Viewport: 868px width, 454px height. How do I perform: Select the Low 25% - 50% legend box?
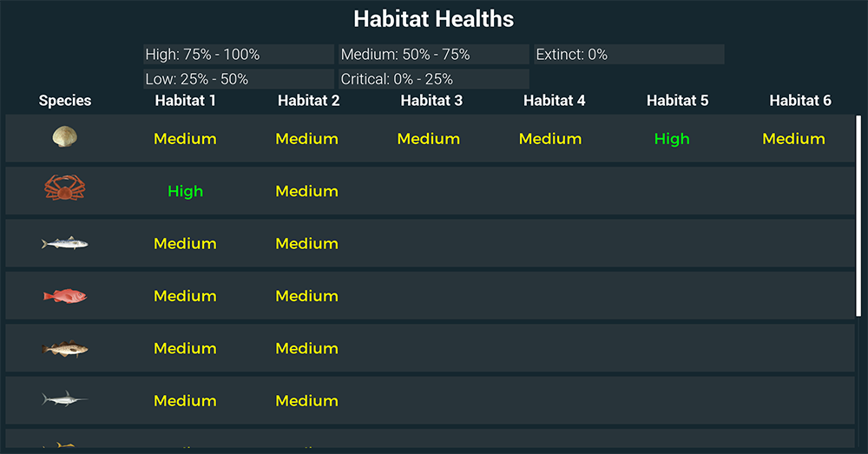pyautogui.click(x=239, y=79)
